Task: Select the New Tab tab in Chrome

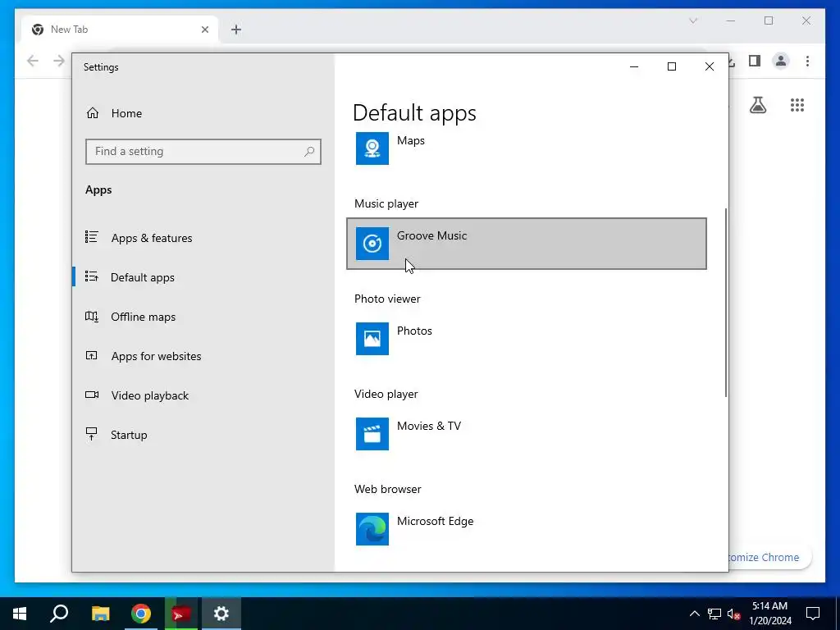Action: coord(120,30)
